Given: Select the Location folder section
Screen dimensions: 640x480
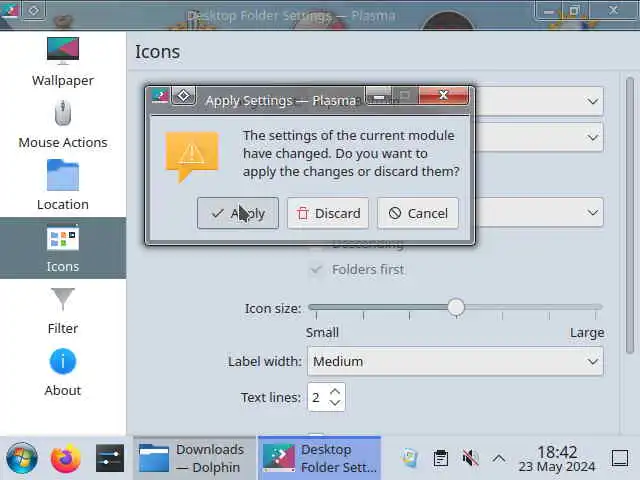Looking at the screenshot, I should pyautogui.click(x=63, y=186).
